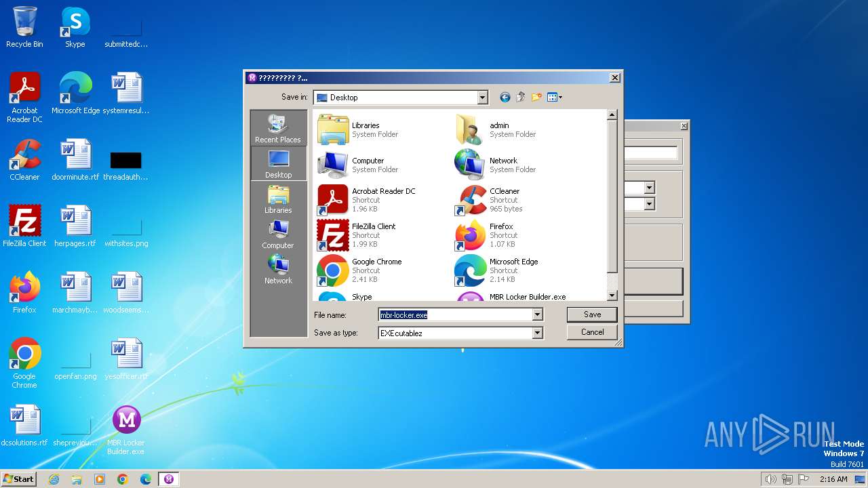
Task: Select Computer in the places sidebar
Action: pos(278,235)
